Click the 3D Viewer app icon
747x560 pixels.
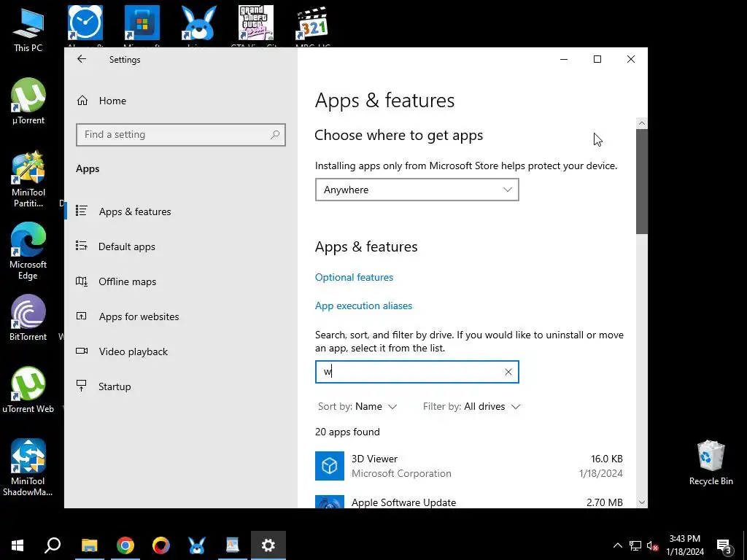[x=330, y=466]
